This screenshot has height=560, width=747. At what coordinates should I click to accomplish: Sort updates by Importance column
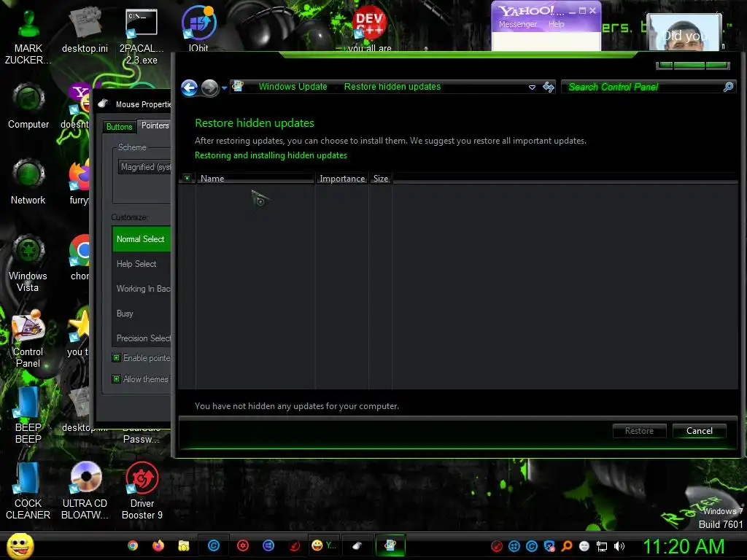341,179
